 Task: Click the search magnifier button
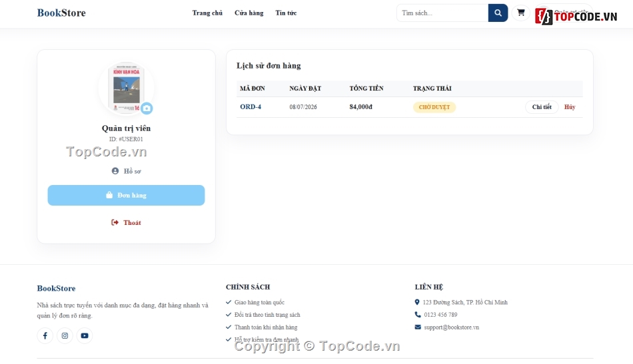tap(498, 13)
